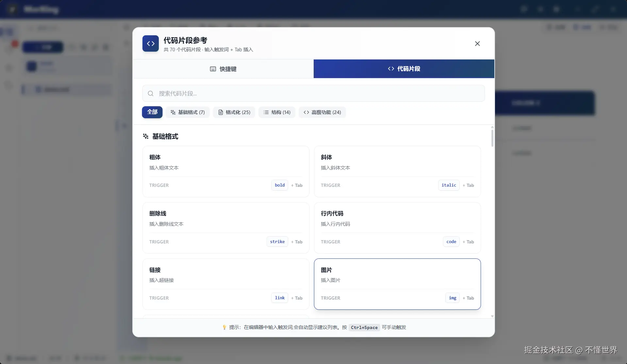The height and width of the screenshot is (364, 627).
Task: Switch to the 快捷键 tab
Action: 223,69
